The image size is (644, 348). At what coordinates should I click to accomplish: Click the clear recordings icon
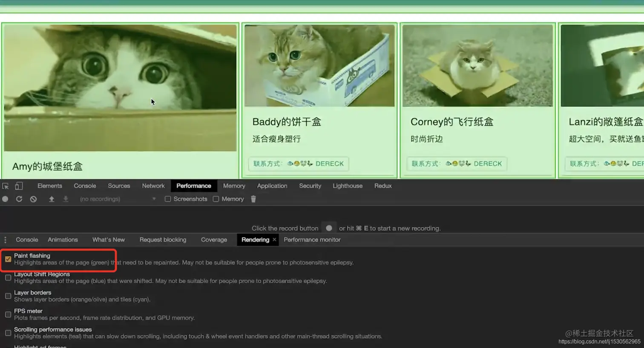[33, 199]
